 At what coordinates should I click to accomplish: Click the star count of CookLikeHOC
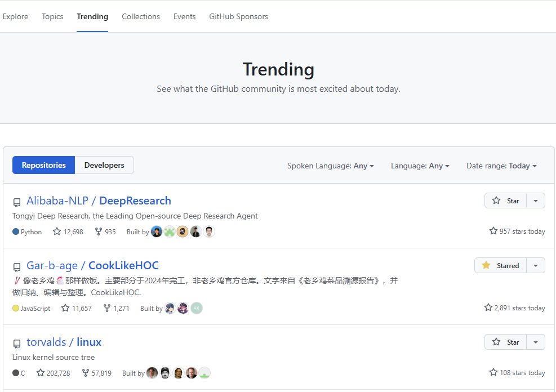pyautogui.click(x=77, y=308)
